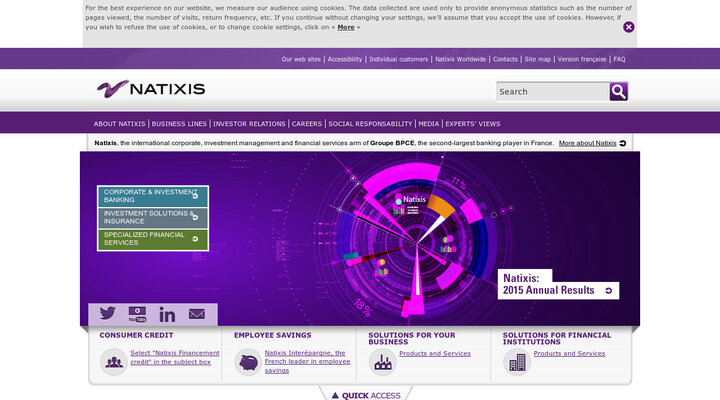Open the Contacts page

coord(505,59)
